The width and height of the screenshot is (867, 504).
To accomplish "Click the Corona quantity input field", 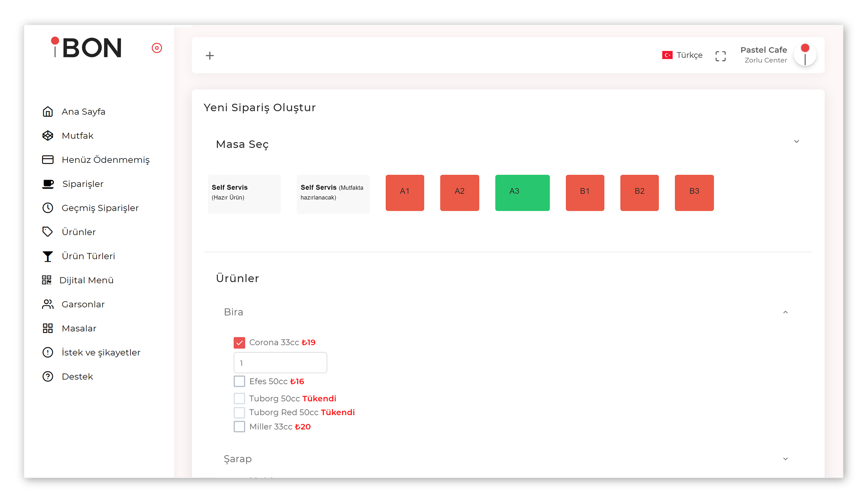I will pyautogui.click(x=280, y=363).
